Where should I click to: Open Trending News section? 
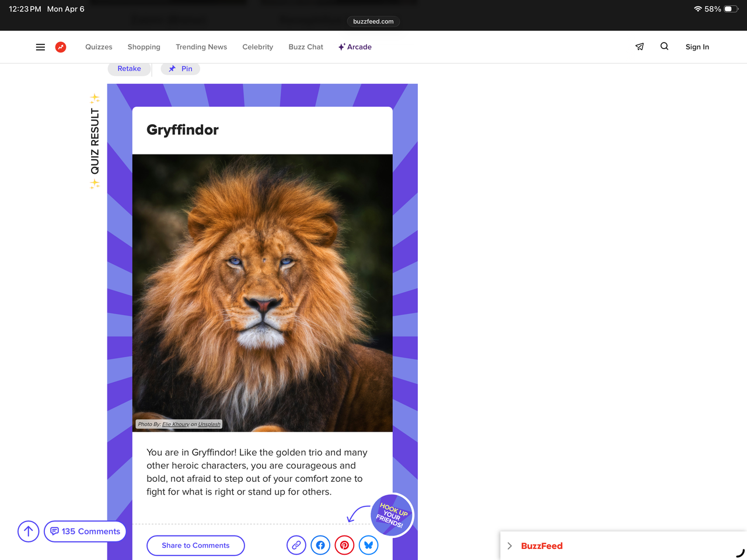tap(201, 47)
